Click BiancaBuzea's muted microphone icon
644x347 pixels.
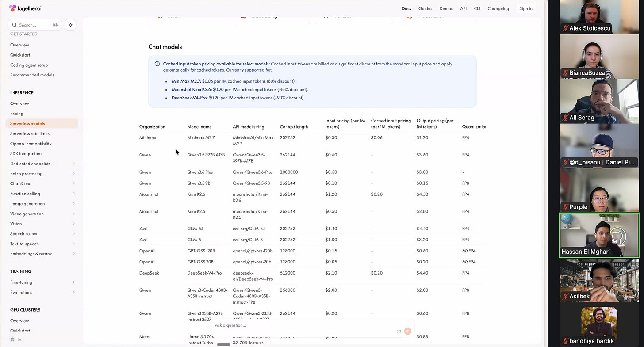coord(565,73)
